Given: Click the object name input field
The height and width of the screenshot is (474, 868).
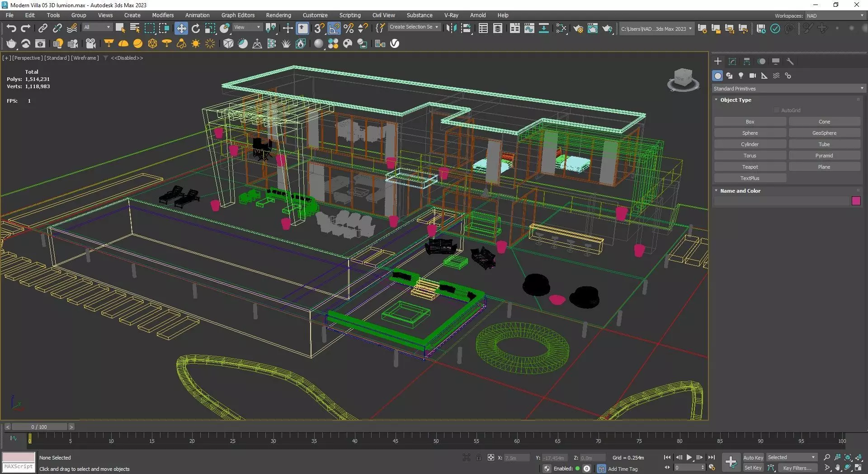Looking at the screenshot, I should [x=782, y=201].
